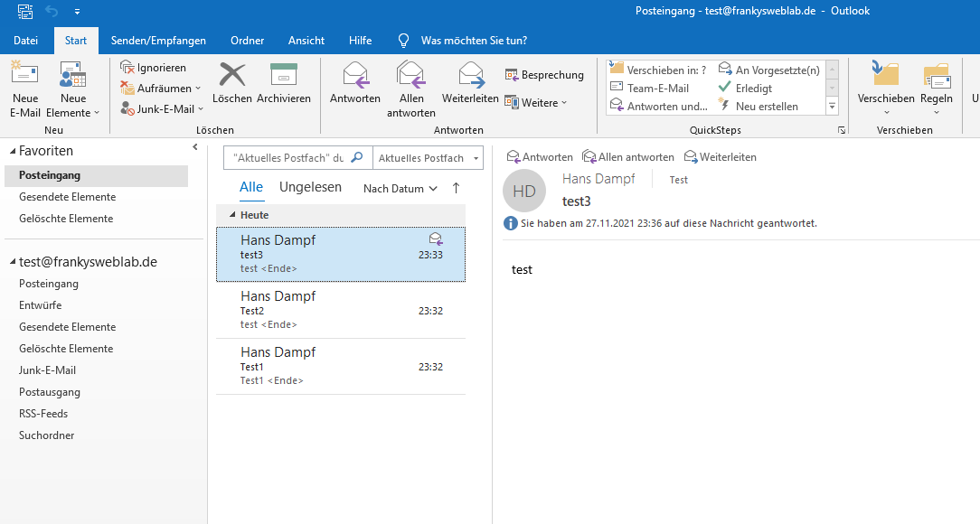Delete the message with the Löschen icon
Screen dimensions: 980x524
[x=232, y=76]
